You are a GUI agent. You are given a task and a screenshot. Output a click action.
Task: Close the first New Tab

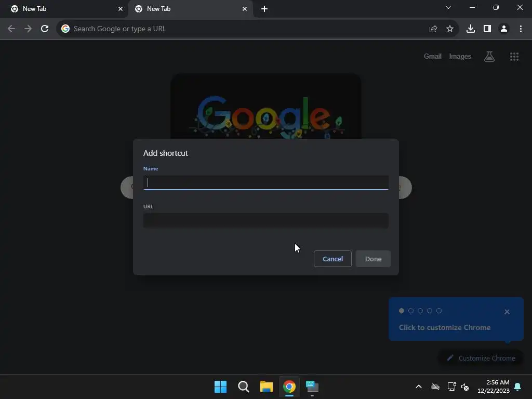[121, 9]
